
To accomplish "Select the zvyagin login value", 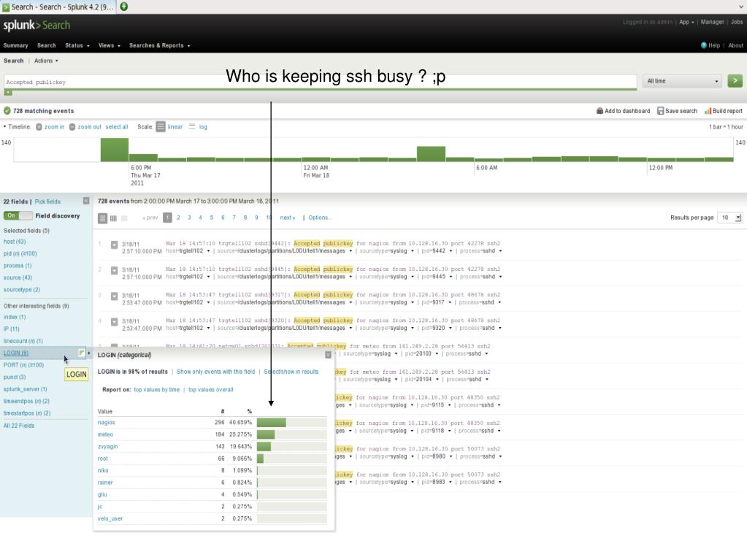I will click(x=107, y=447).
